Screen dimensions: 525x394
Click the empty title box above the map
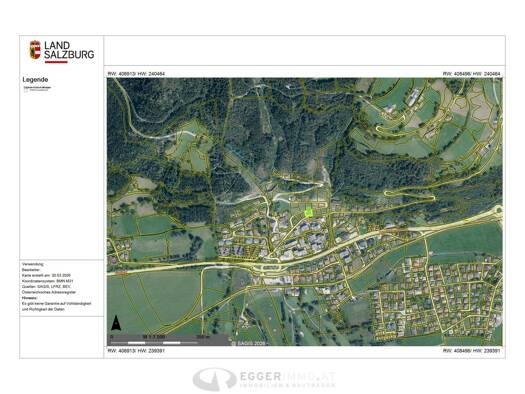[x=304, y=51]
